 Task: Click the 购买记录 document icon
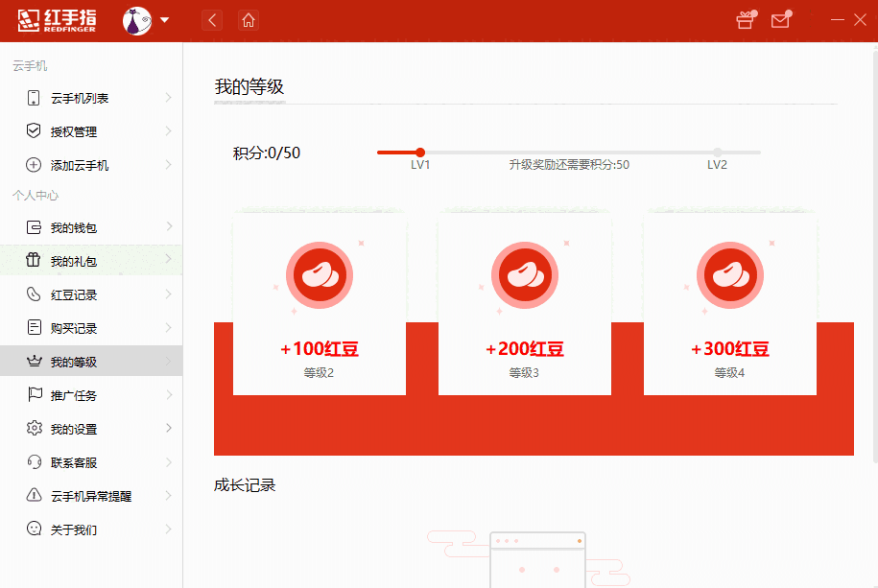34,328
